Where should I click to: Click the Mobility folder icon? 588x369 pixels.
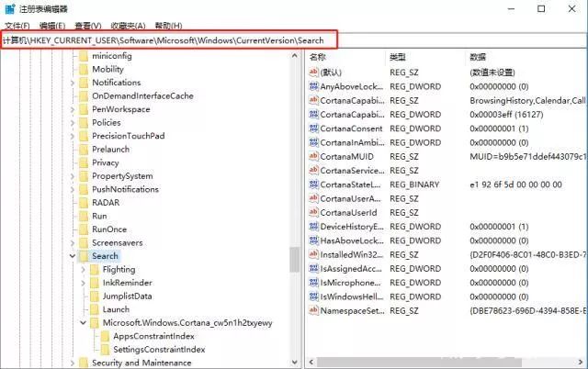click(x=84, y=70)
